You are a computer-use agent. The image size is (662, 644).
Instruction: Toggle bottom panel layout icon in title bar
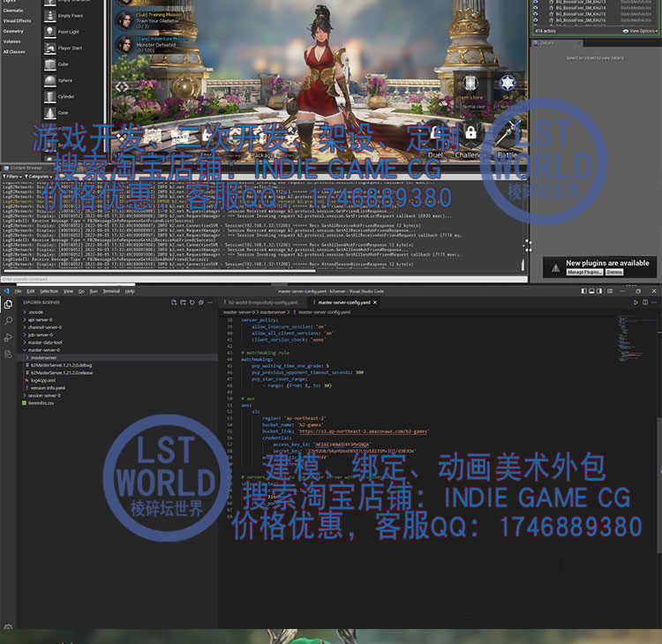(x=591, y=291)
